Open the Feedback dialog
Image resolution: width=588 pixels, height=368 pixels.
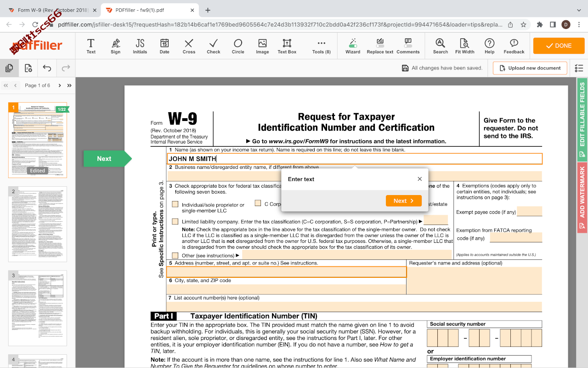514,46
